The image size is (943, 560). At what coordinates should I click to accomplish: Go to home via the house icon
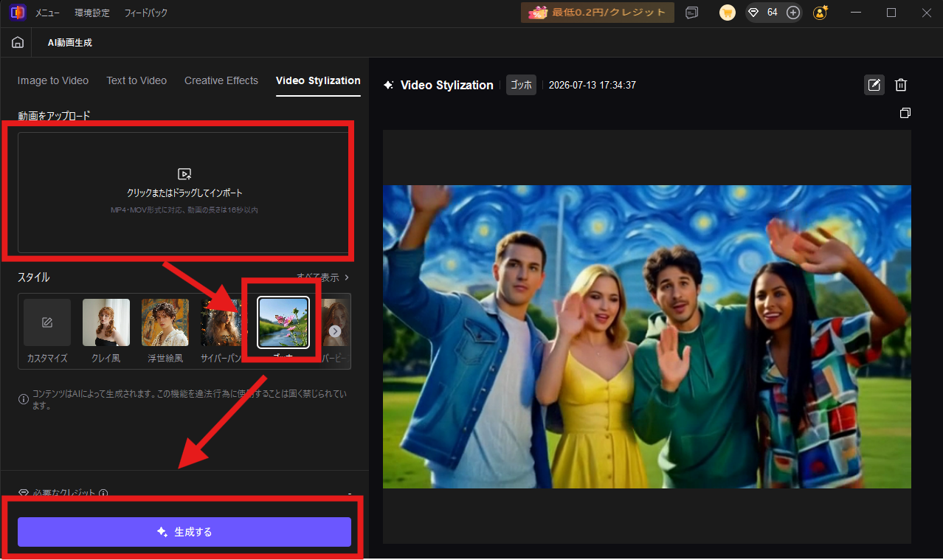tap(18, 43)
